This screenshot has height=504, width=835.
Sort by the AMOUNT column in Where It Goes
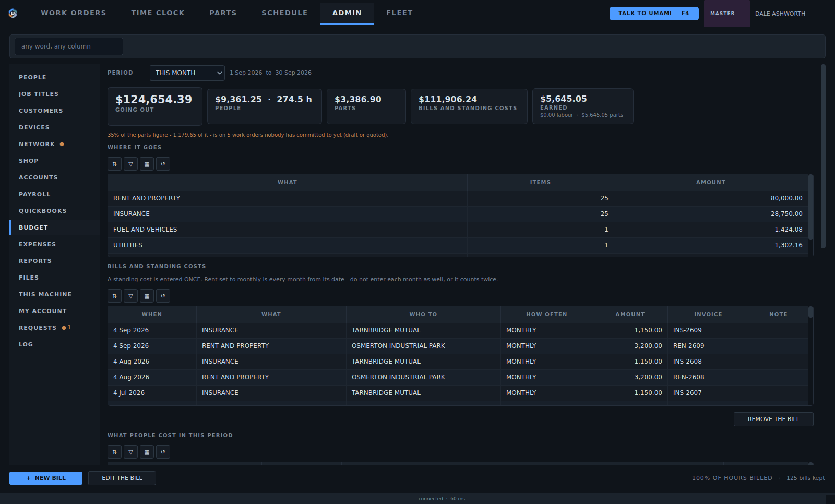click(711, 182)
